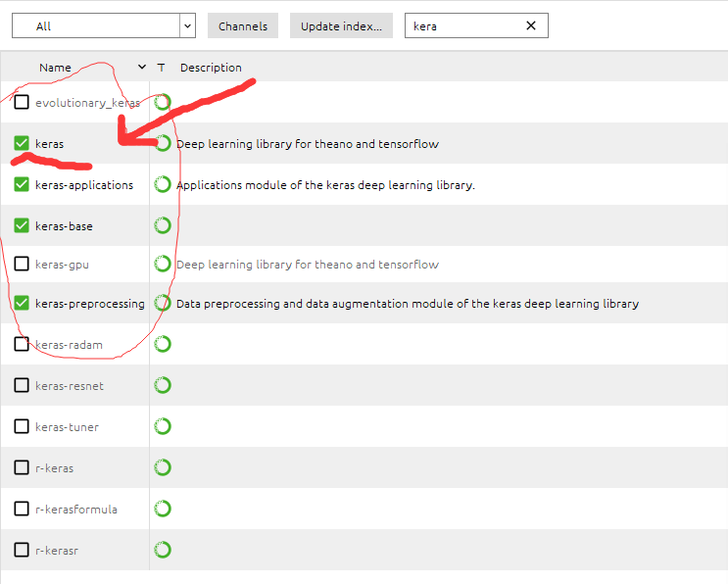Click the type icon for keras-resnet
728x584 pixels.
click(x=163, y=385)
